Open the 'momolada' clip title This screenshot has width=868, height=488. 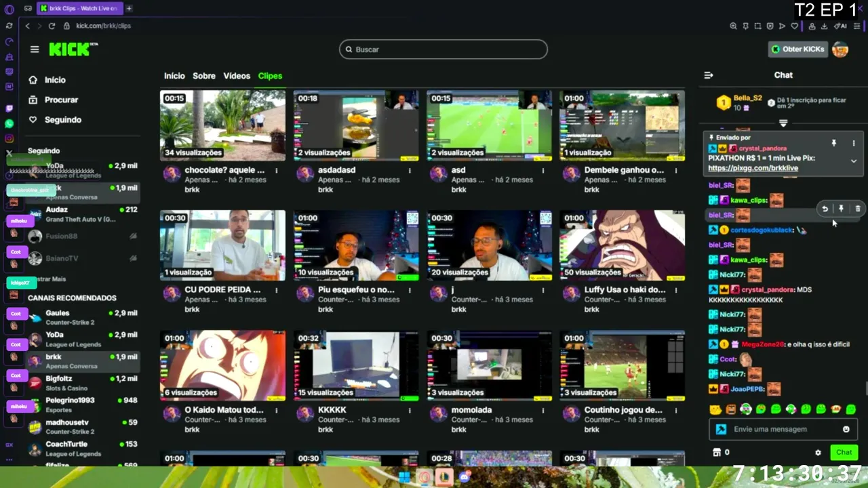pos(471,410)
